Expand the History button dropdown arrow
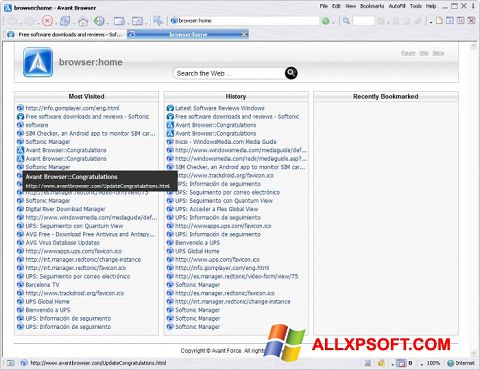This screenshot has height=370, width=480. (x=108, y=23)
